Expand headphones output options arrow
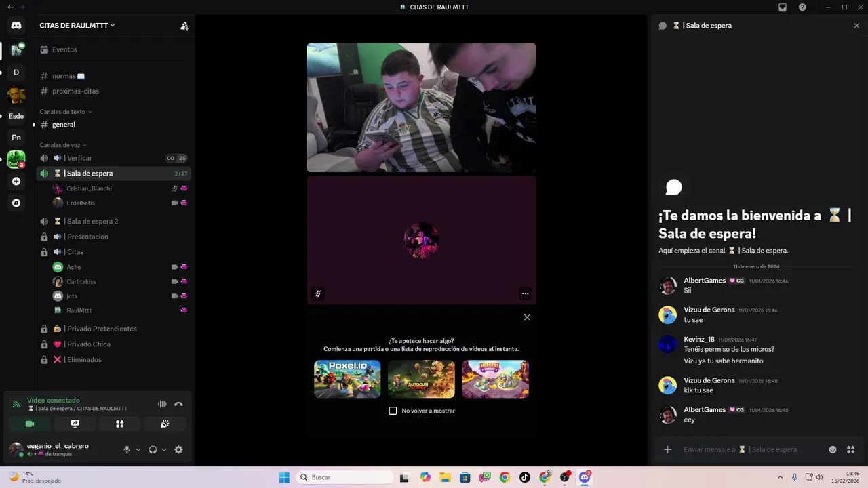 164,449
